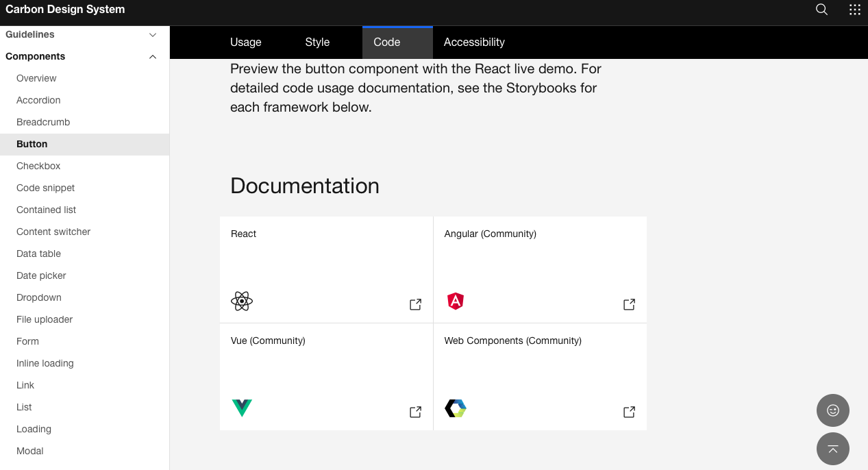Open the Web Components (Community) card
The image size is (868, 470).
coord(540,377)
